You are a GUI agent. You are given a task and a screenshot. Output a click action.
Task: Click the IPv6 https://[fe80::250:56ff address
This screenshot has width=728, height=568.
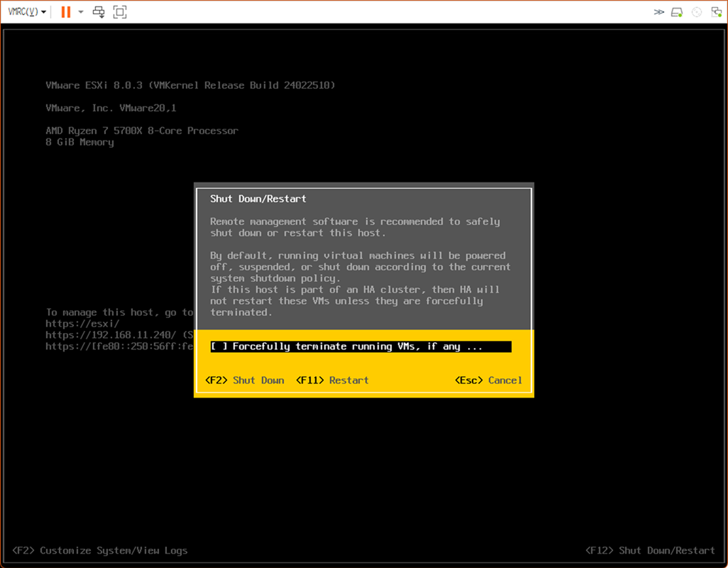point(119,346)
